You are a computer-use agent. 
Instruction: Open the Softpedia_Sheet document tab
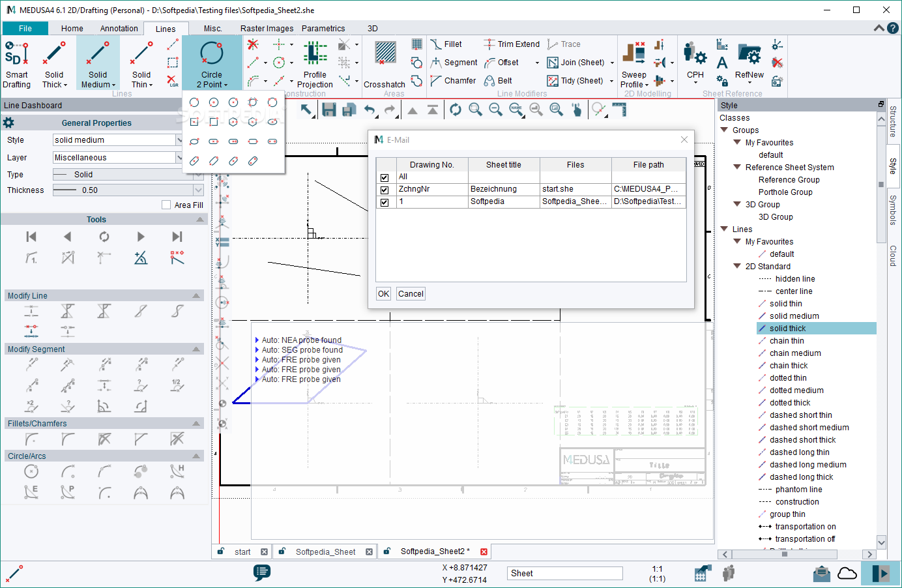pyautogui.click(x=325, y=551)
